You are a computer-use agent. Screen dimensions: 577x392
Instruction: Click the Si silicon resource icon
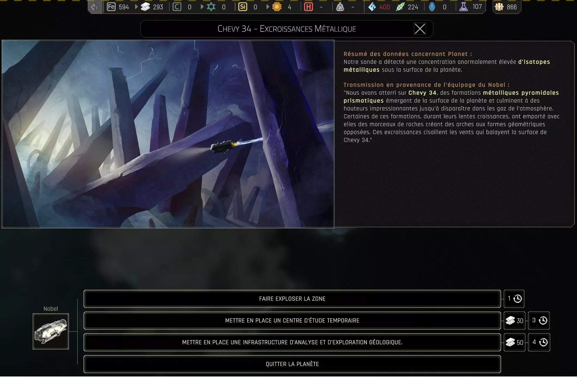point(242,7)
